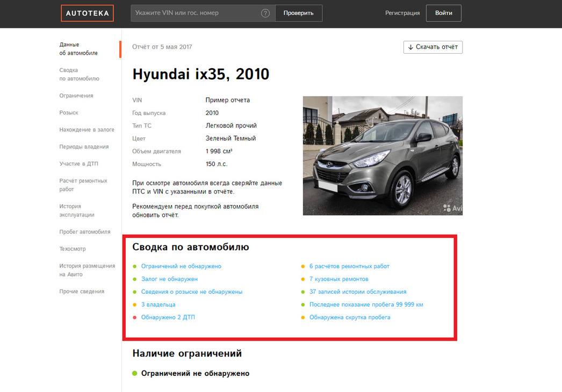Screen dimensions: 562x392
Task: Navigate to Участие в ДТП section
Action: point(78,164)
